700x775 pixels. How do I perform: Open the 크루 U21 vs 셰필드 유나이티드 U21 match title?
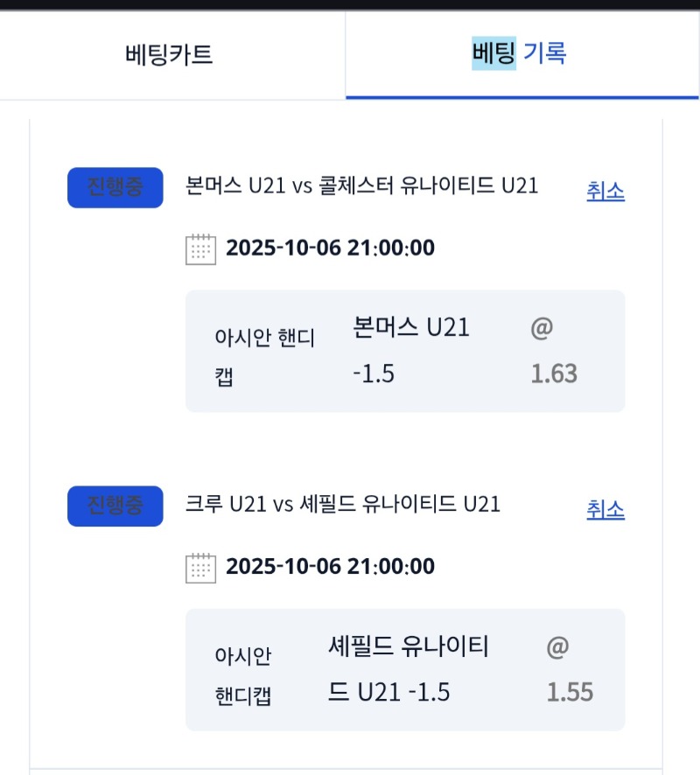pos(343,505)
